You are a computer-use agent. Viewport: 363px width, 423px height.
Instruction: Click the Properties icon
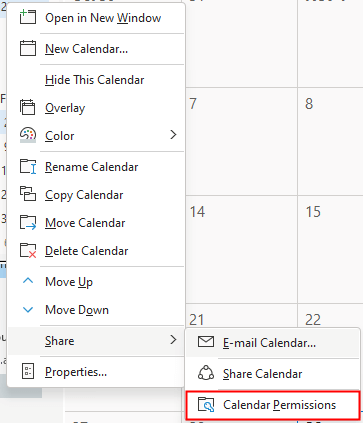point(28,371)
